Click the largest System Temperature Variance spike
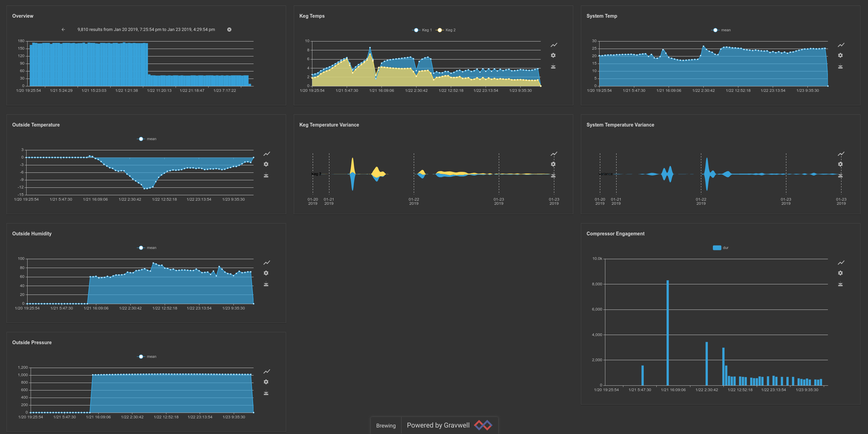The height and width of the screenshot is (434, 868). [707, 174]
